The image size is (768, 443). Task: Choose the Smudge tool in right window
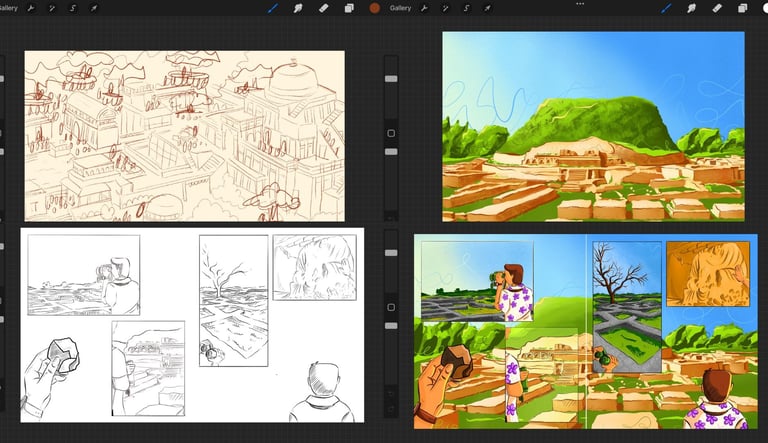[x=691, y=8]
